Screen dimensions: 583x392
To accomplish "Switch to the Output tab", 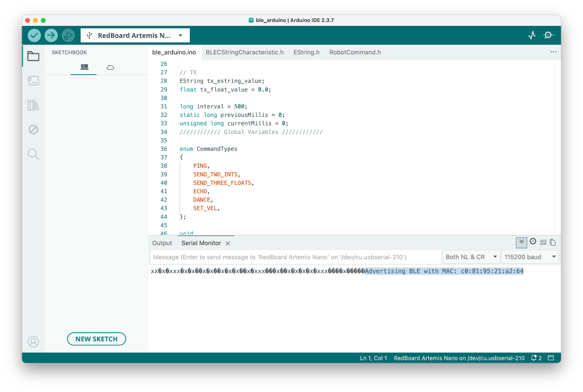I will (x=162, y=243).
